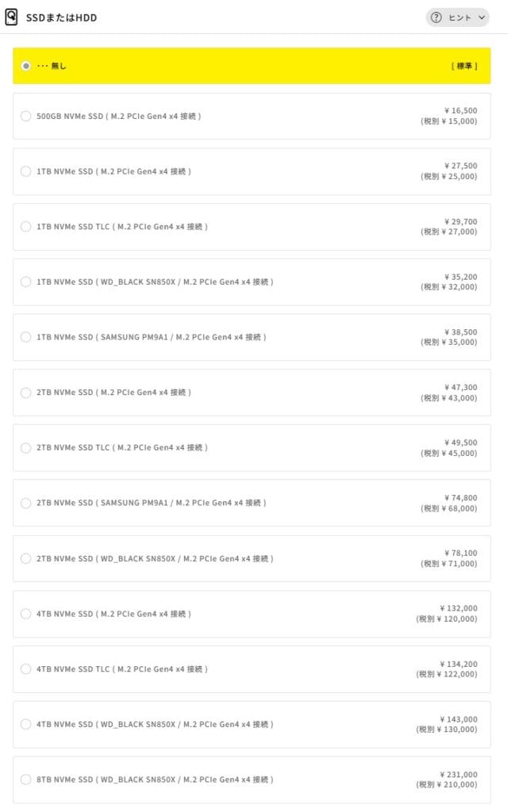This screenshot has height=812, width=508.
Task: Click the question mark hint icon
Action: (437, 17)
